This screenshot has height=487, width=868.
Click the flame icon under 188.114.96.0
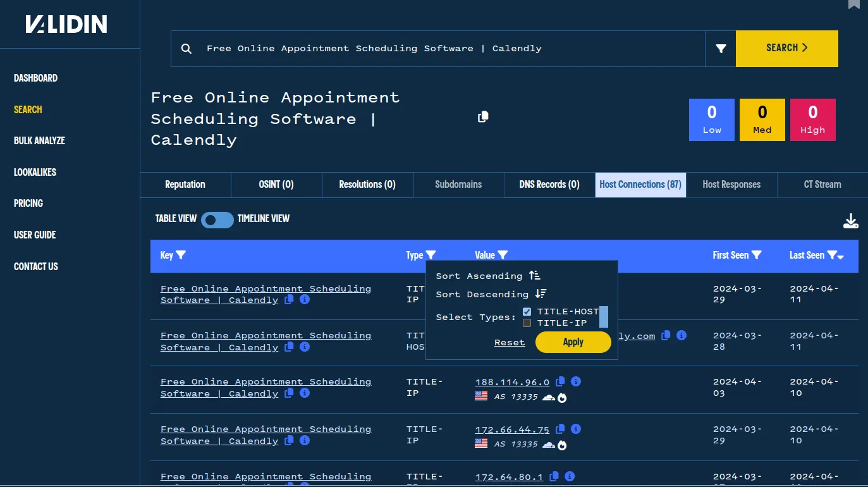click(x=562, y=398)
